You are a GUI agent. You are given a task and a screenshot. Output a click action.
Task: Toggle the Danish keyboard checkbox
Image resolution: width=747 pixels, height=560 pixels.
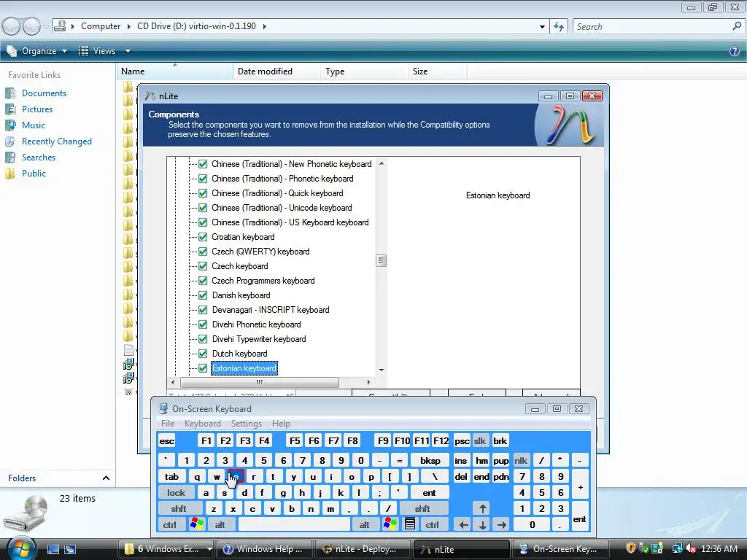203,295
